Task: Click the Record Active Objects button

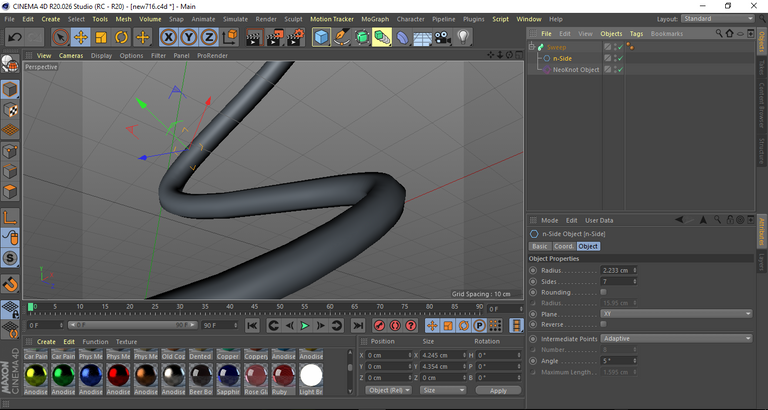Action: 379,325
